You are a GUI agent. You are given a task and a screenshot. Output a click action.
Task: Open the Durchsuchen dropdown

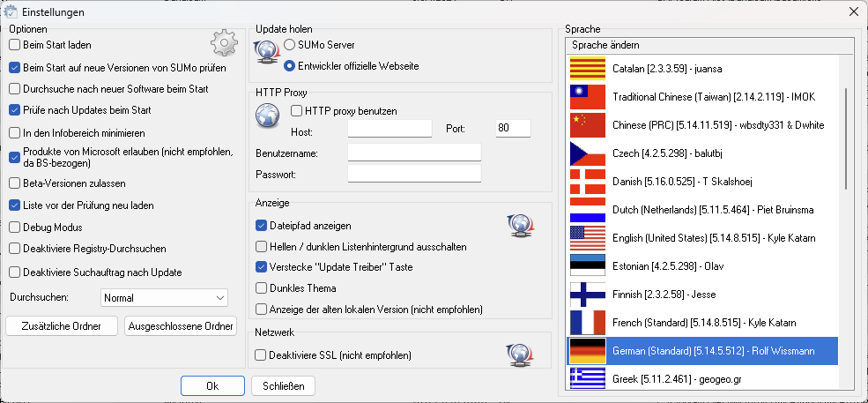164,298
